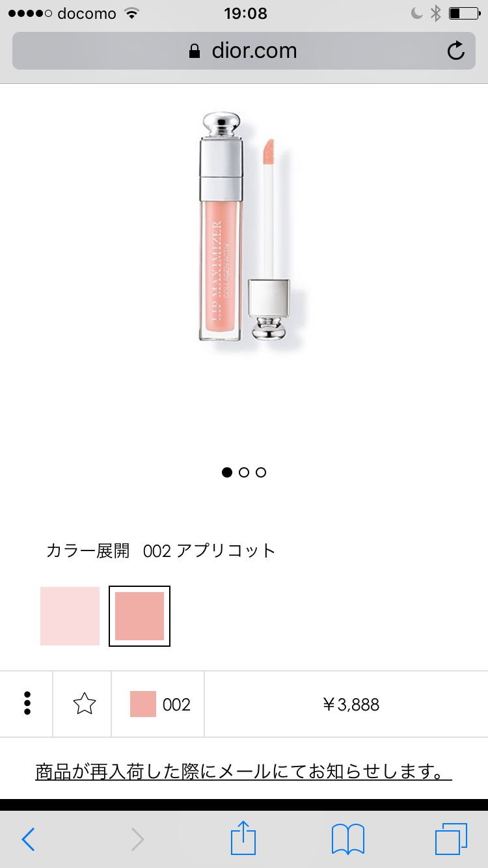
Task: Select the 002 apricot color swatch
Action: tap(139, 616)
